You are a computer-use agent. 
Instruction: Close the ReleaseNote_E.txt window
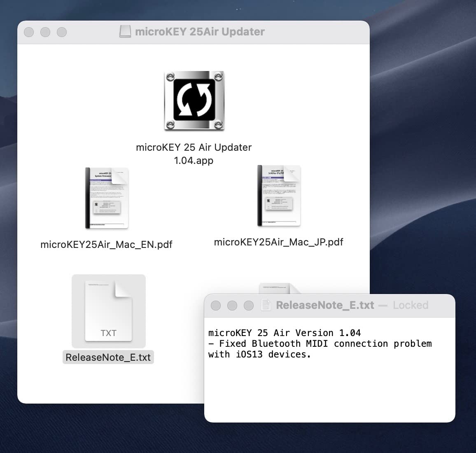(215, 306)
